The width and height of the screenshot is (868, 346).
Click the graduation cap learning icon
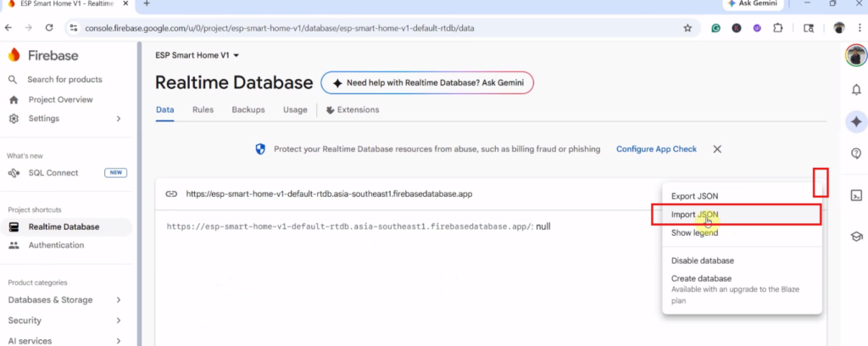coord(856,237)
